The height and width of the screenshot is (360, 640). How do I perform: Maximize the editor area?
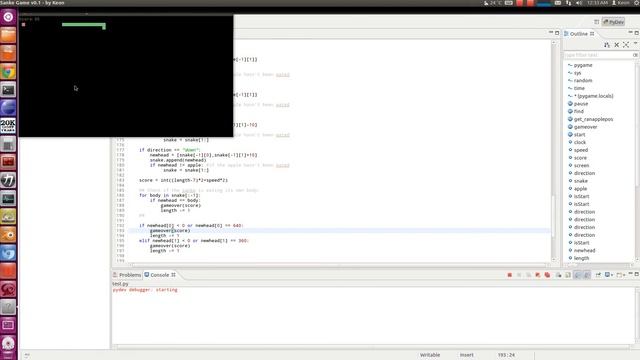click(x=557, y=33)
